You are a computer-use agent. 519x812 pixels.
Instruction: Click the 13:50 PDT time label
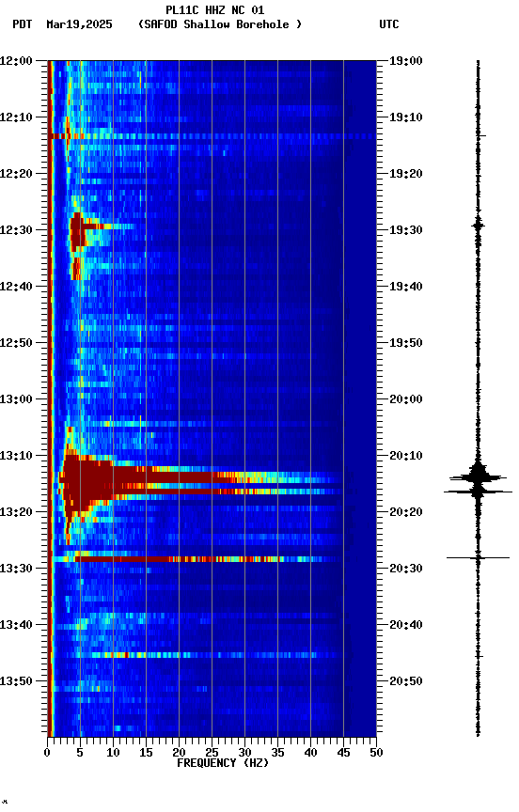[x=16, y=681]
